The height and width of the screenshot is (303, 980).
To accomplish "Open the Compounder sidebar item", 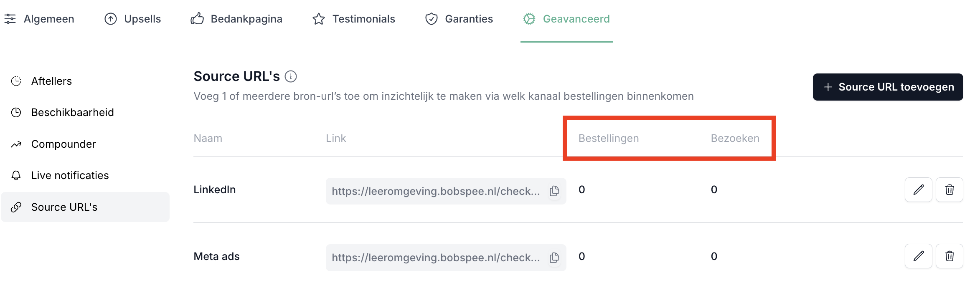I will pos(63,144).
